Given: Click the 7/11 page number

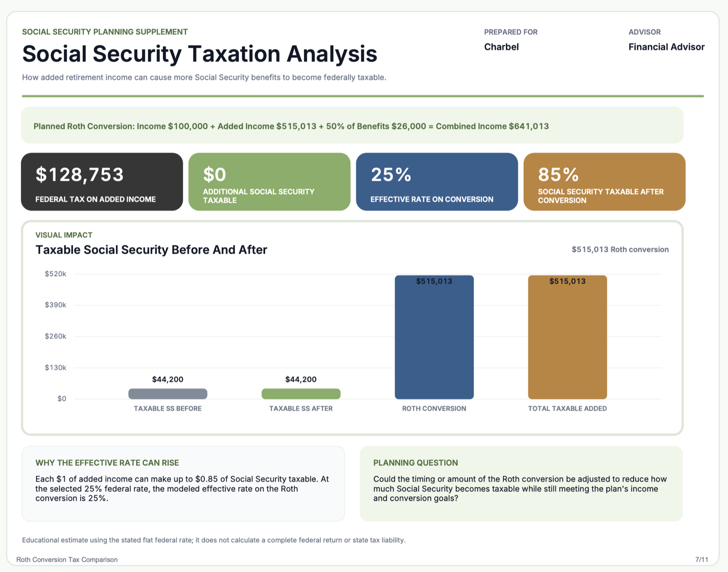Looking at the screenshot, I should pyautogui.click(x=702, y=559).
